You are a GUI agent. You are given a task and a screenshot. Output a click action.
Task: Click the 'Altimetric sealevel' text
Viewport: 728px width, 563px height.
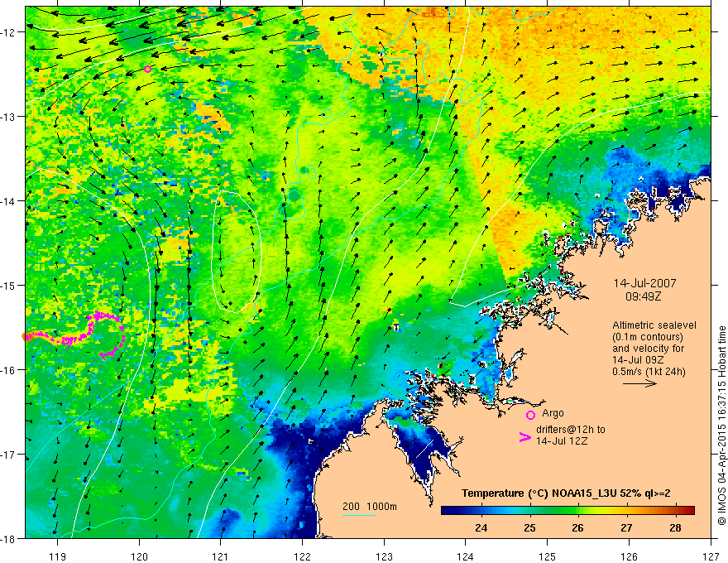(654, 325)
